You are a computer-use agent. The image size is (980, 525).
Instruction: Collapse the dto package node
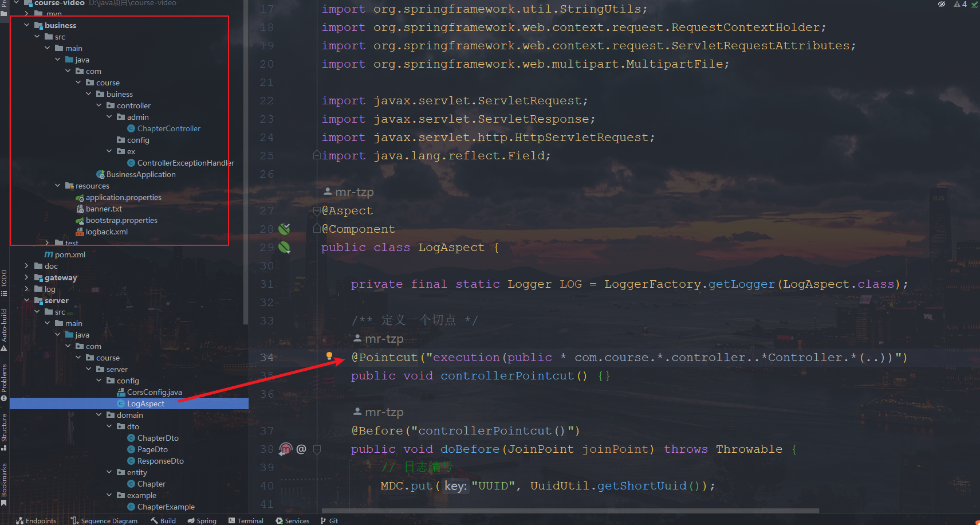point(109,426)
